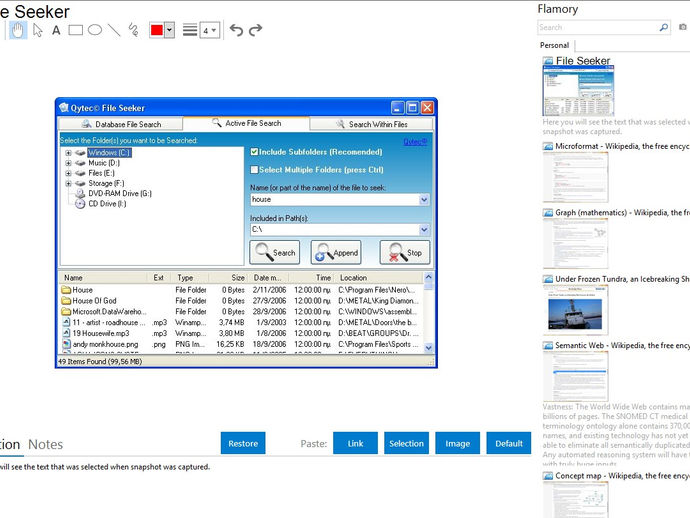Select the freehand scribble tool

[x=133, y=30]
